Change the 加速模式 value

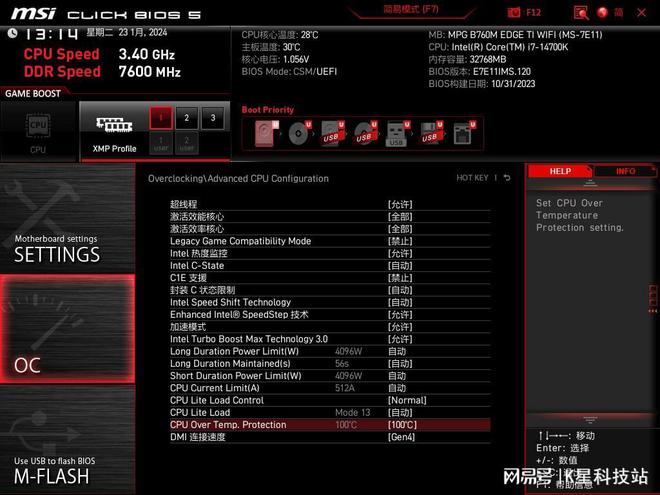(x=400, y=327)
